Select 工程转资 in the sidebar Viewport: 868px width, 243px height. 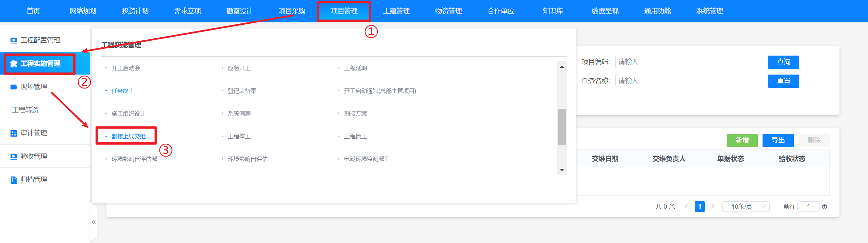coord(25,110)
